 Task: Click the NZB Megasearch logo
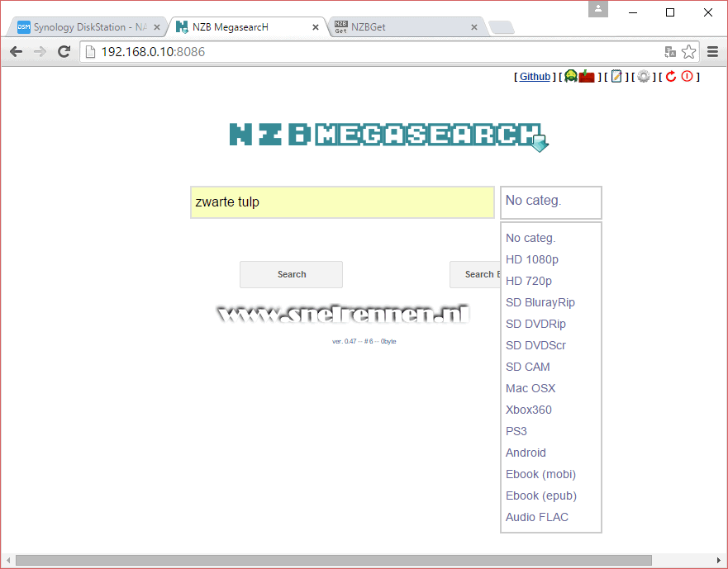pyautogui.click(x=389, y=137)
